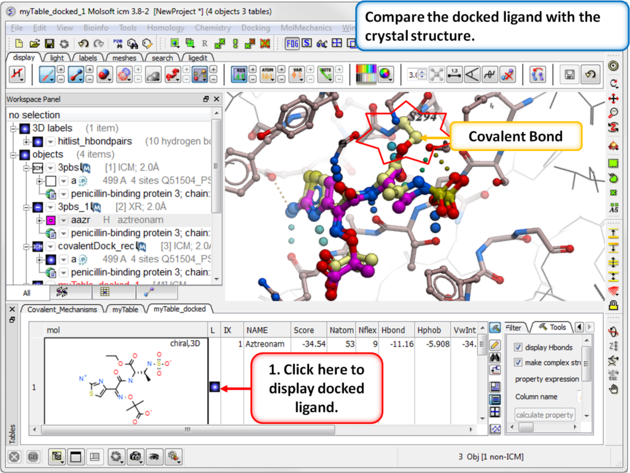The width and height of the screenshot is (630, 473).
Task: Click the delete distance labels icon
Action: [x=508, y=75]
